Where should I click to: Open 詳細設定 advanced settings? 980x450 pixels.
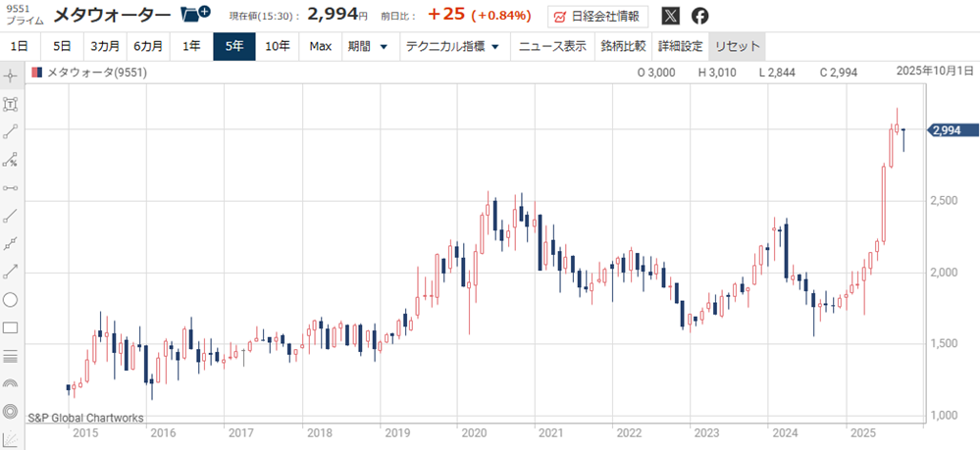click(680, 46)
